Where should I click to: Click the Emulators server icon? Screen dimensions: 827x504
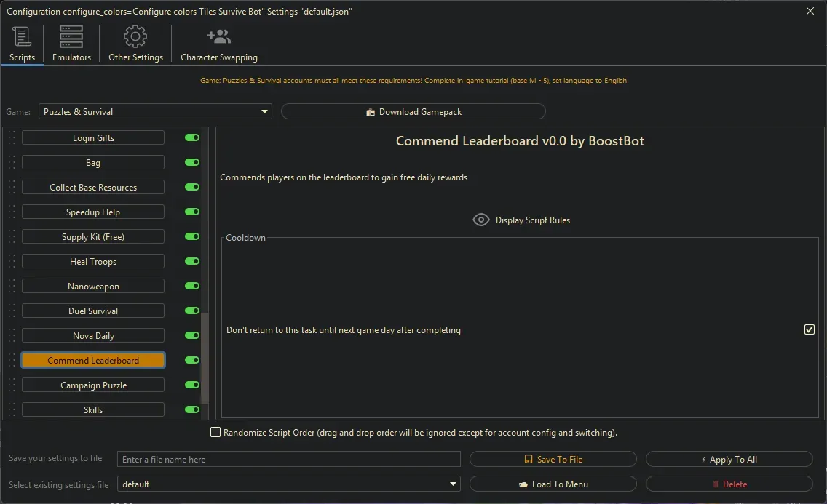coord(71,36)
